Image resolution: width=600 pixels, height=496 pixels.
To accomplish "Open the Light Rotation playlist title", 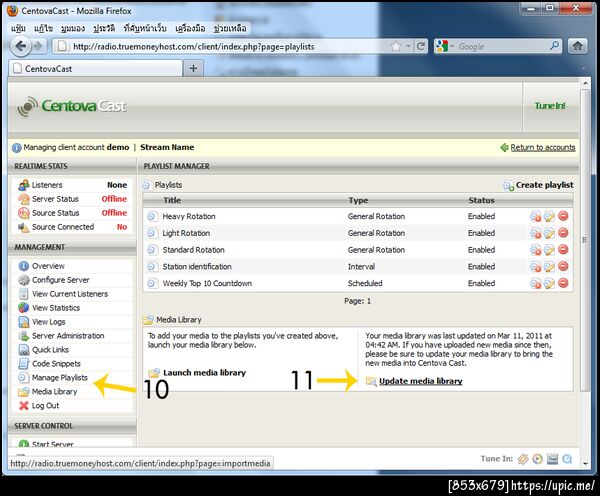I will (x=186, y=233).
